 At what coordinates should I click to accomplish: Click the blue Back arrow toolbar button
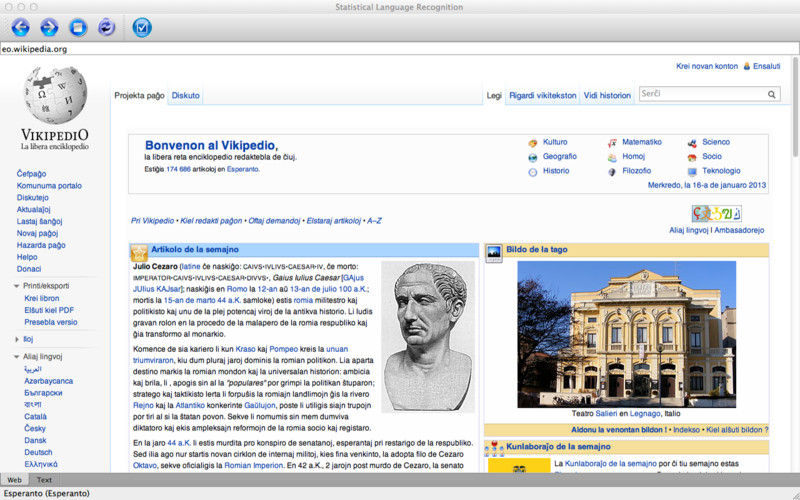click(20, 27)
